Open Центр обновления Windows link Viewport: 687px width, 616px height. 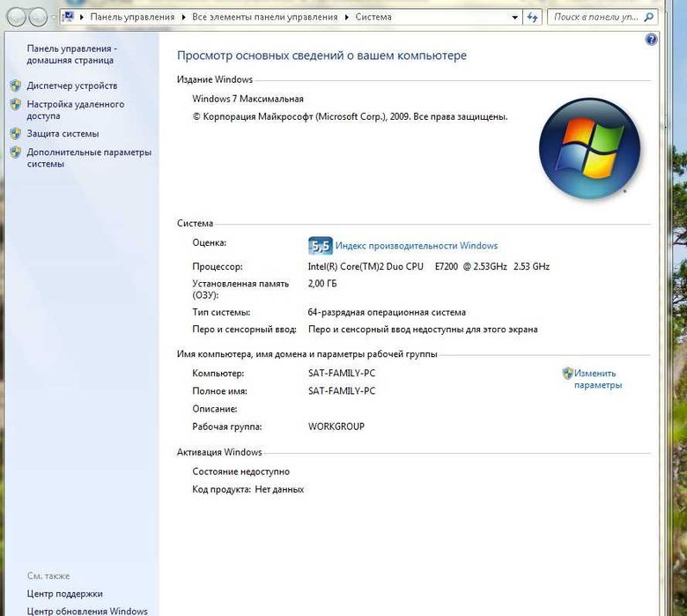[87, 611]
